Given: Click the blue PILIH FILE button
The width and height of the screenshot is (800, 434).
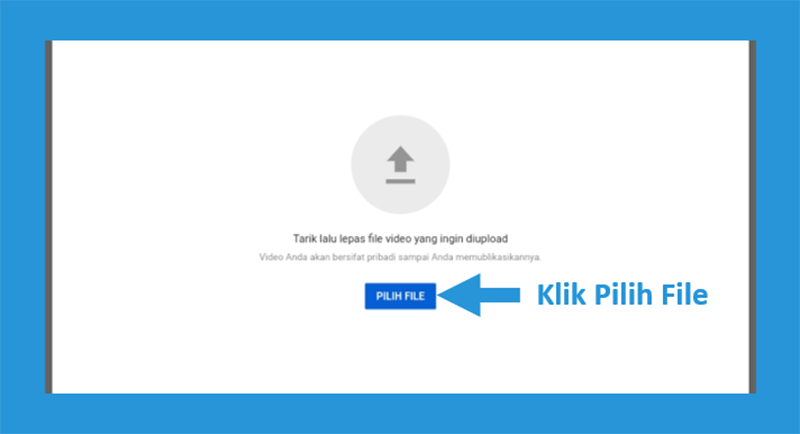Looking at the screenshot, I should coord(400,296).
